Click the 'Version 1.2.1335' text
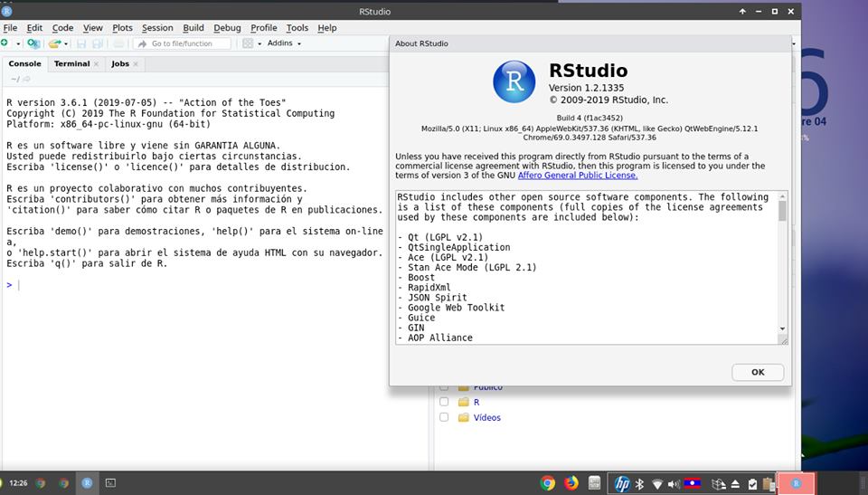This screenshot has height=495, width=868. pyautogui.click(x=586, y=88)
